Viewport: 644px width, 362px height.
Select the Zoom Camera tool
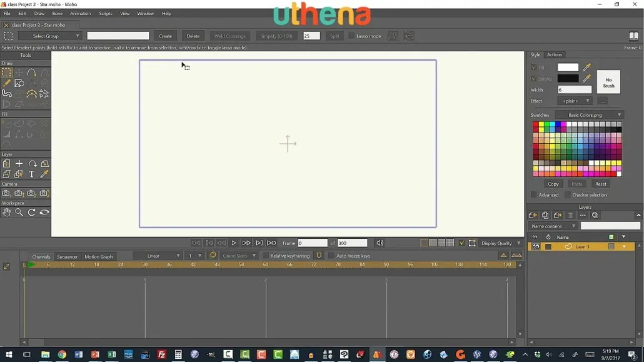[x=19, y=193]
